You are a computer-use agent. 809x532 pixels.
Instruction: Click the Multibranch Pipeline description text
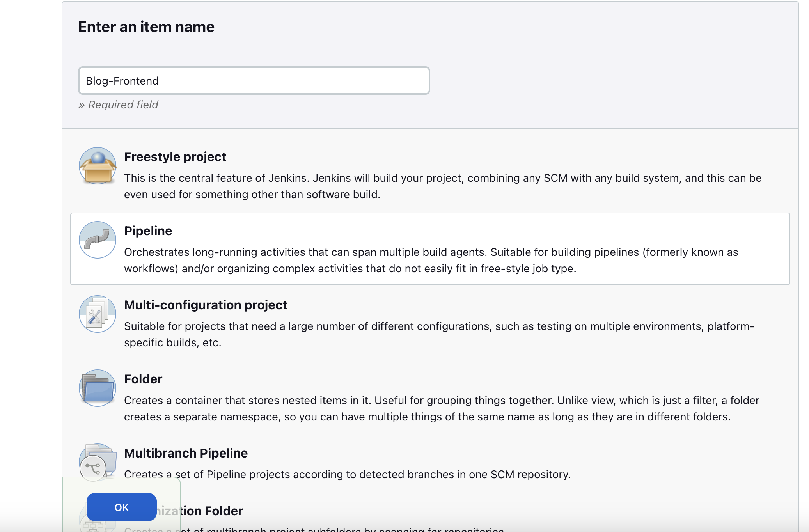tap(347, 475)
